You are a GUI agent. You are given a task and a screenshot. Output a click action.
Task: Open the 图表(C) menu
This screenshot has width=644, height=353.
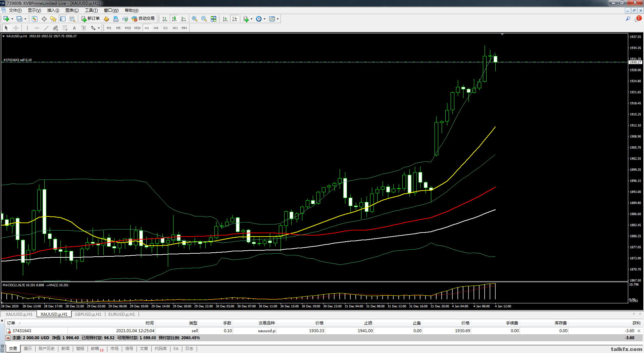tap(72, 10)
